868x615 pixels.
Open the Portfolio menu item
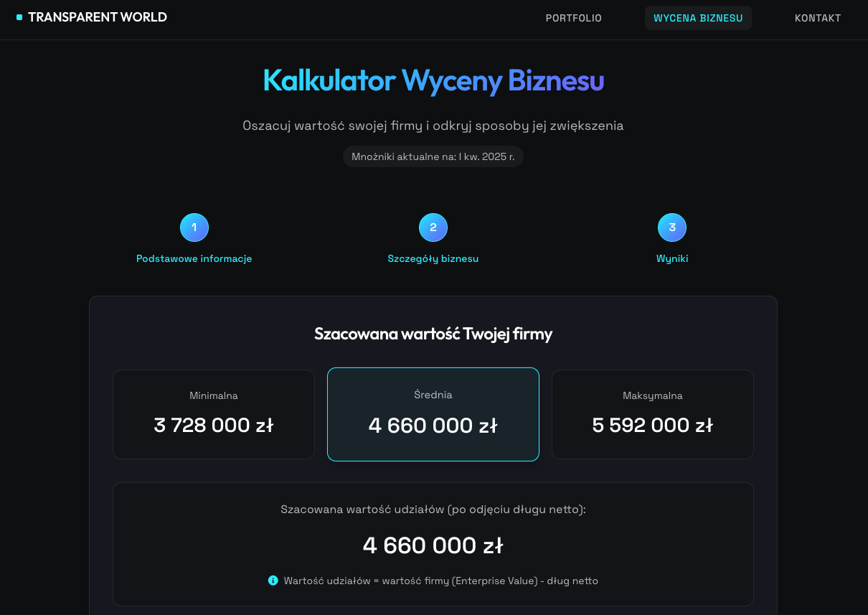pyautogui.click(x=573, y=18)
